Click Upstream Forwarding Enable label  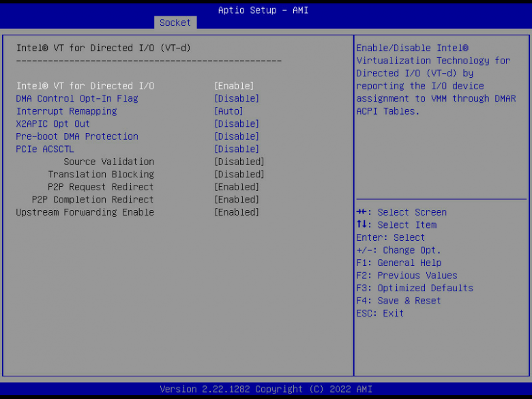[x=85, y=212]
